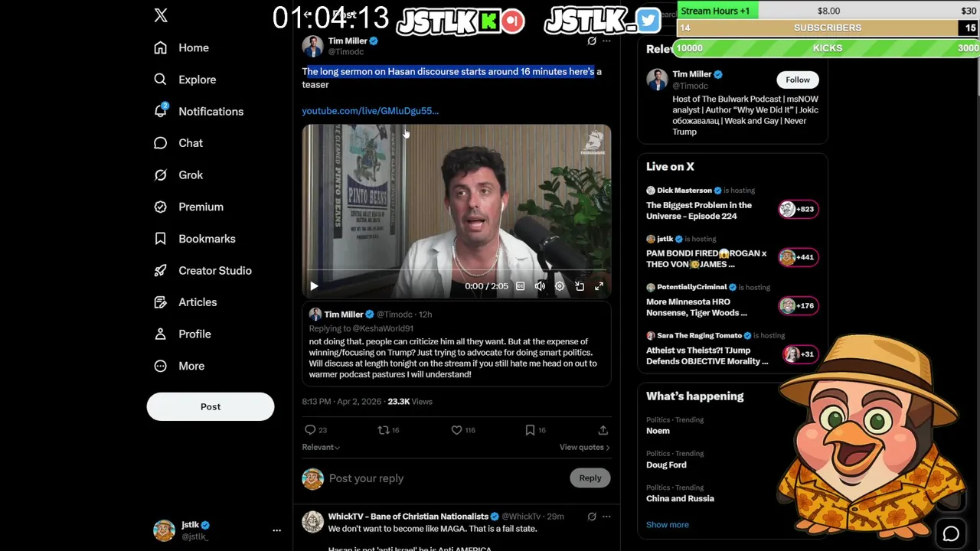Open The Biggest Problem in the Universe space
The height and width of the screenshot is (551, 980).
click(699, 210)
